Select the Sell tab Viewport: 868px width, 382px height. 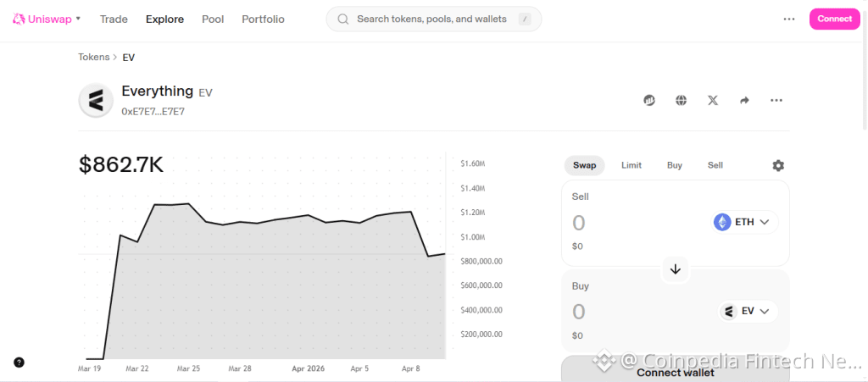pyautogui.click(x=715, y=165)
